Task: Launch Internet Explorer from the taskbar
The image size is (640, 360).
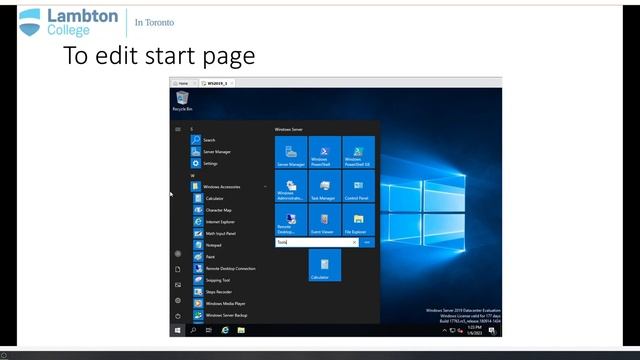Action: [225, 330]
